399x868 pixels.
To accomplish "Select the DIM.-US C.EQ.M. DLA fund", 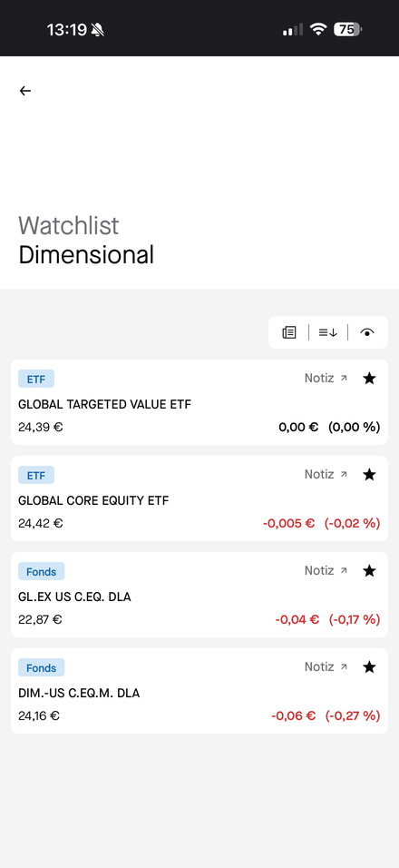I will click(199, 691).
